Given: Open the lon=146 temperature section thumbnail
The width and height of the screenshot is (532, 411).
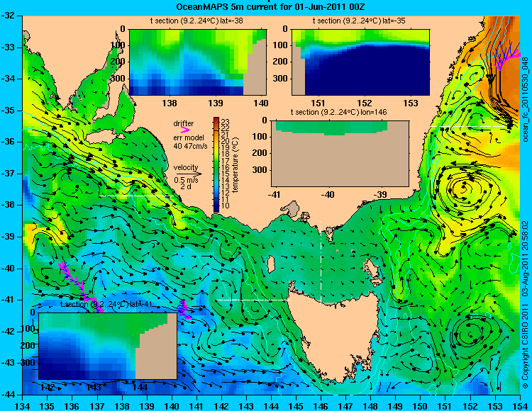Looking at the screenshot, I should point(340,154).
